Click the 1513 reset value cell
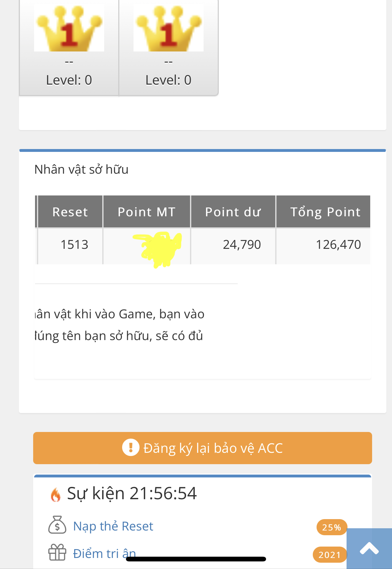This screenshot has height=569, width=392. click(74, 245)
